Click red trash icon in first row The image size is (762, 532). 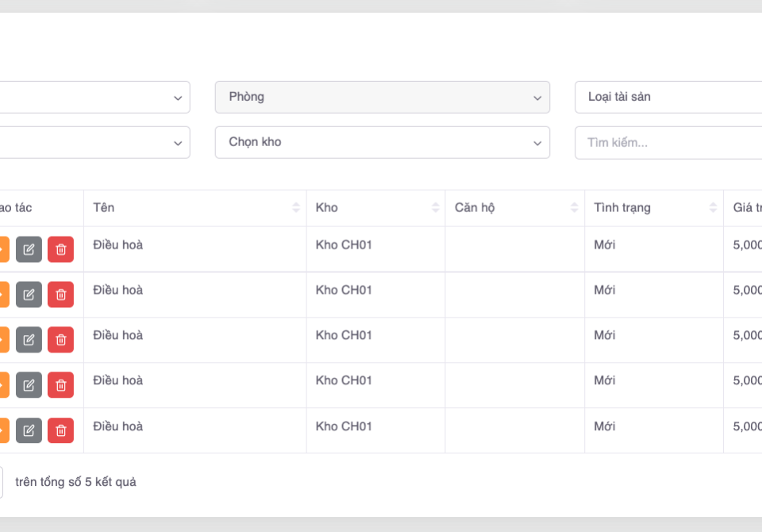click(x=60, y=249)
